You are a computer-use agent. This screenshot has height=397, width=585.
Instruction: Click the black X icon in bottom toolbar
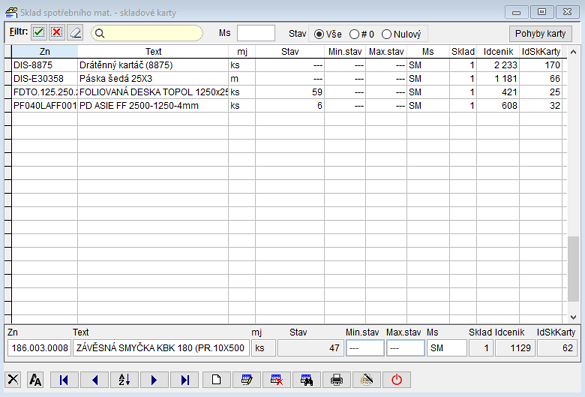point(13,380)
